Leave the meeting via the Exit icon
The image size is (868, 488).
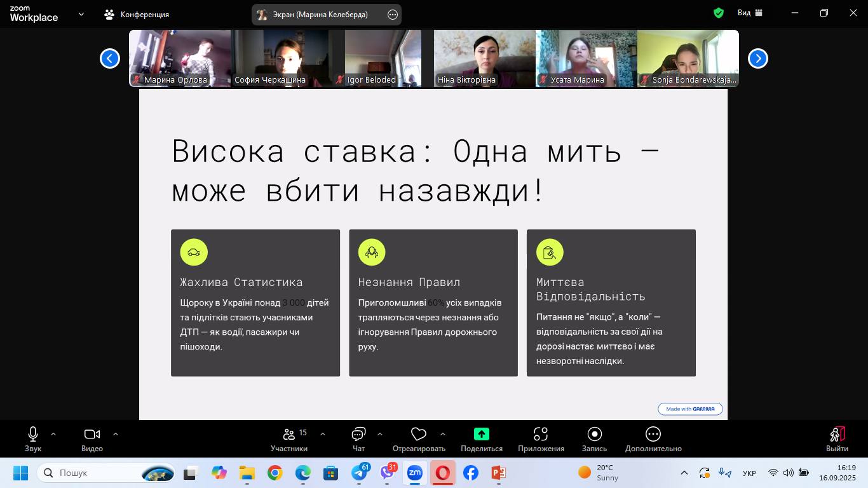pos(837,439)
